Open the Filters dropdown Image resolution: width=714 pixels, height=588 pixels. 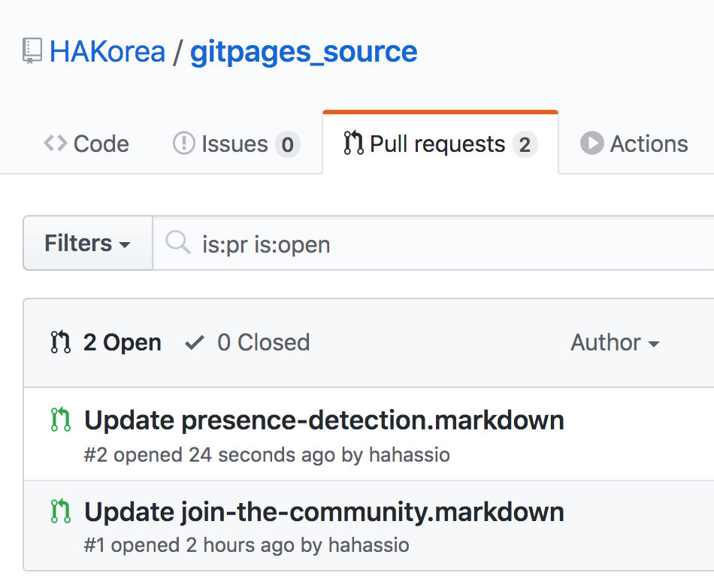(x=88, y=243)
